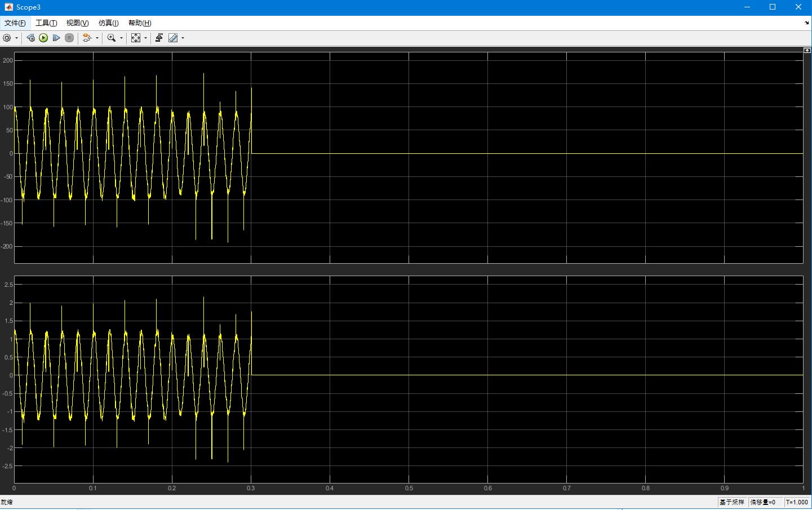Open the 文件(F) menu
The width and height of the screenshot is (812, 510).
(x=15, y=23)
